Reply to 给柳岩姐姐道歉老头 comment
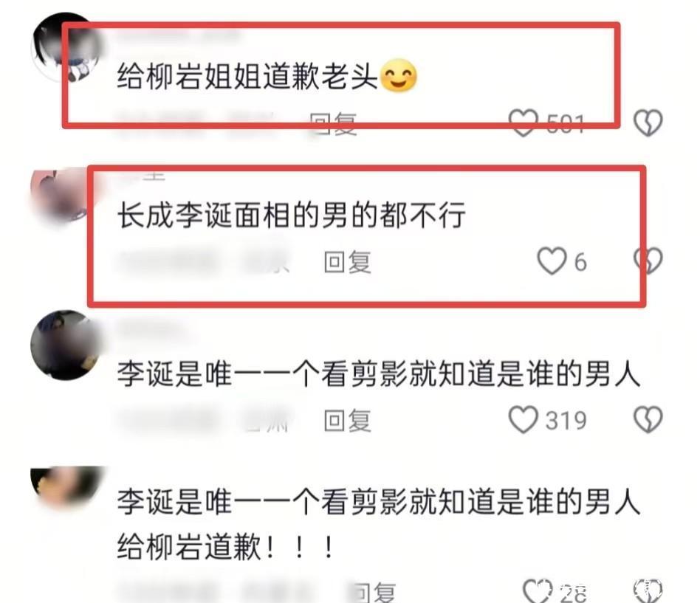Image resolution: width=700 pixels, height=603 pixels. coord(334,123)
